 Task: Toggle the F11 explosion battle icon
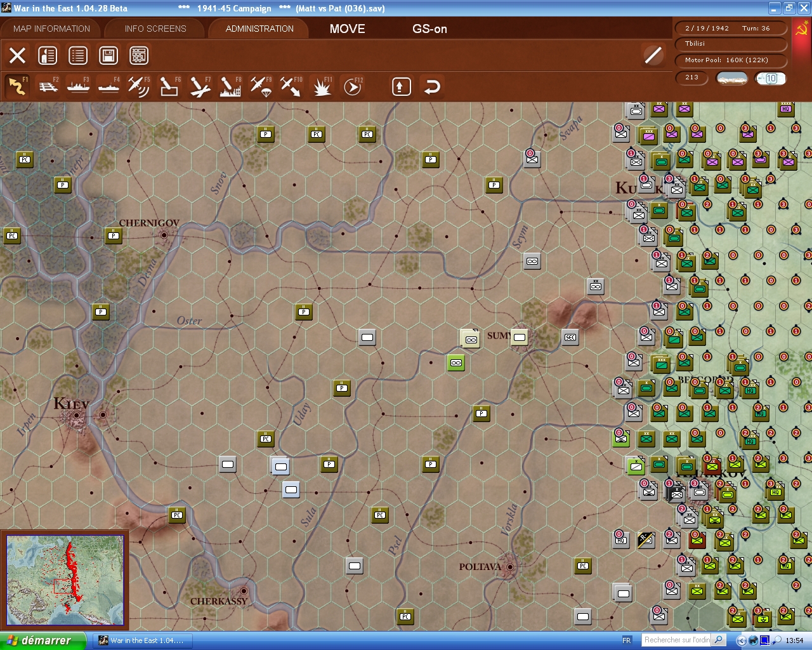(322, 86)
